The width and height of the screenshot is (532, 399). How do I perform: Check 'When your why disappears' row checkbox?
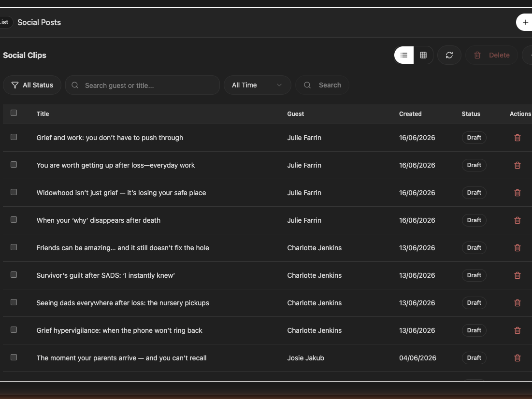(x=14, y=219)
